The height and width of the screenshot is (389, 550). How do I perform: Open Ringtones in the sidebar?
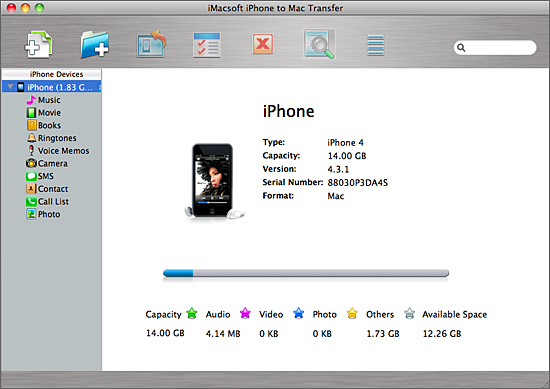click(x=51, y=138)
